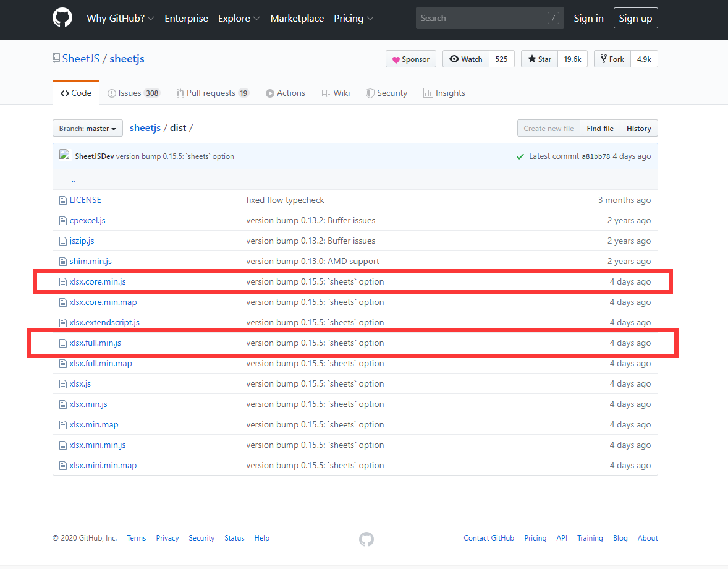Open the xlsx.full.min.js file
Viewport: 728px width, 569px height.
[x=95, y=343]
